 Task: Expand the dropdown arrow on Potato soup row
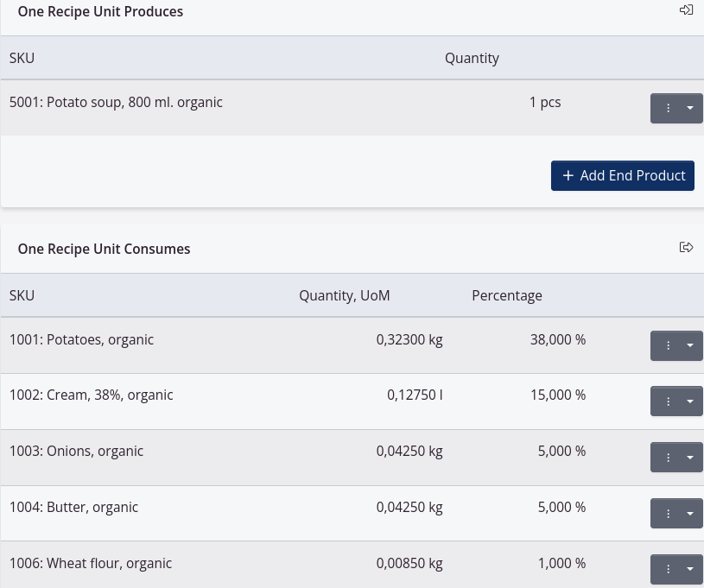pyautogui.click(x=689, y=108)
